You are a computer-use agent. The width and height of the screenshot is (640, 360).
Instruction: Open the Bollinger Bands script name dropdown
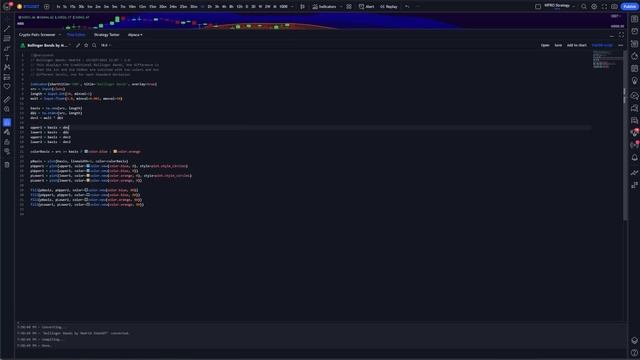pos(69,45)
